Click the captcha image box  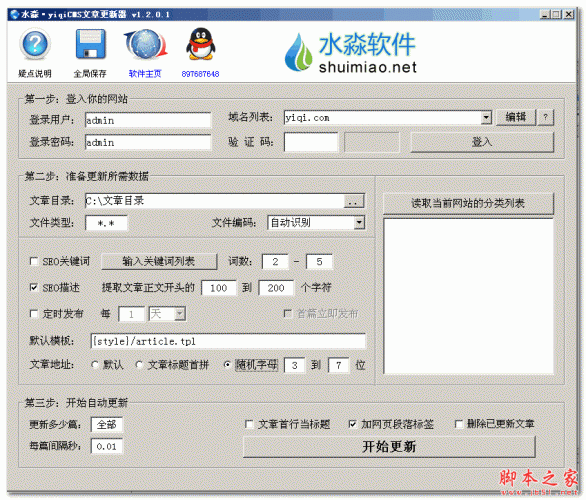[372, 142]
